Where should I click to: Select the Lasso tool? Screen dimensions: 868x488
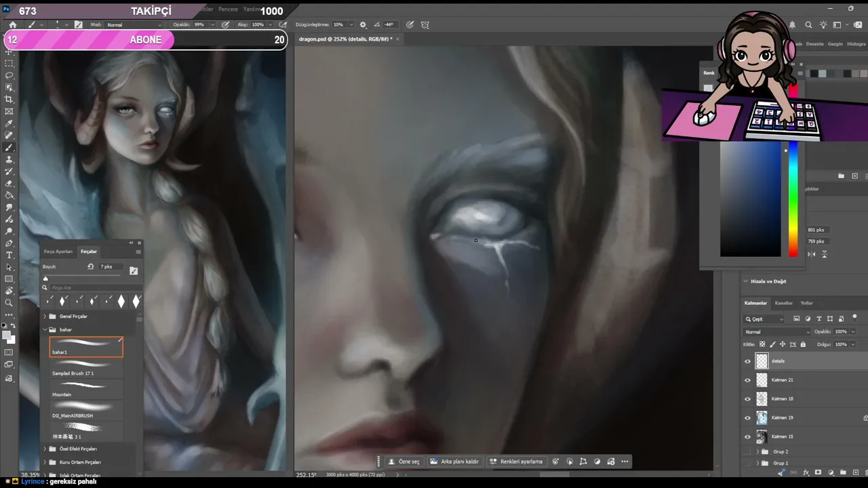(9, 75)
